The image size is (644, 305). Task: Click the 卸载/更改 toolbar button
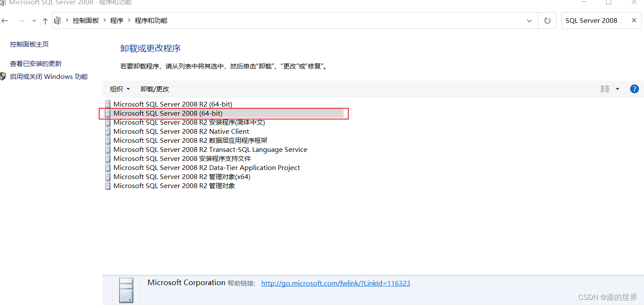(155, 89)
